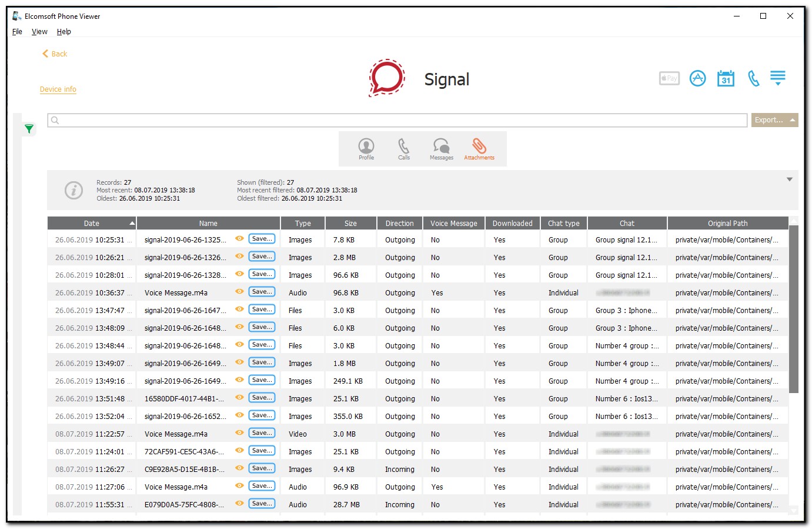Show the Signal Calls view
The image size is (812, 529).
click(x=404, y=149)
